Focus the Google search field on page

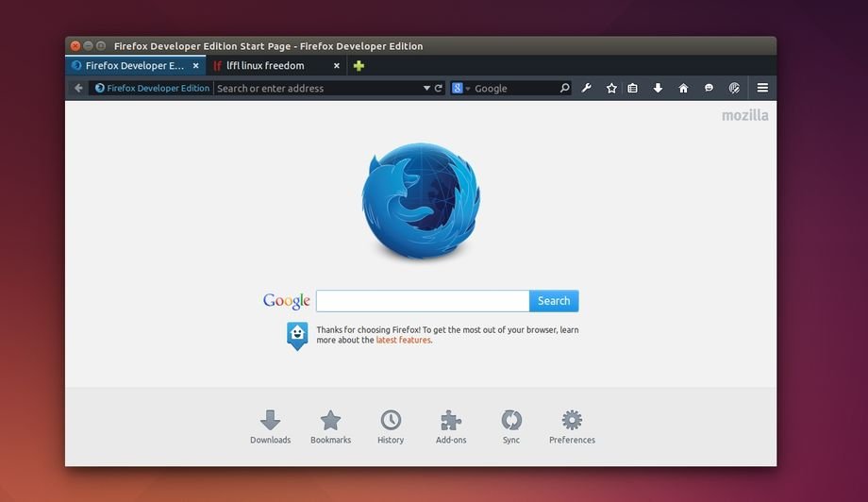(x=423, y=300)
